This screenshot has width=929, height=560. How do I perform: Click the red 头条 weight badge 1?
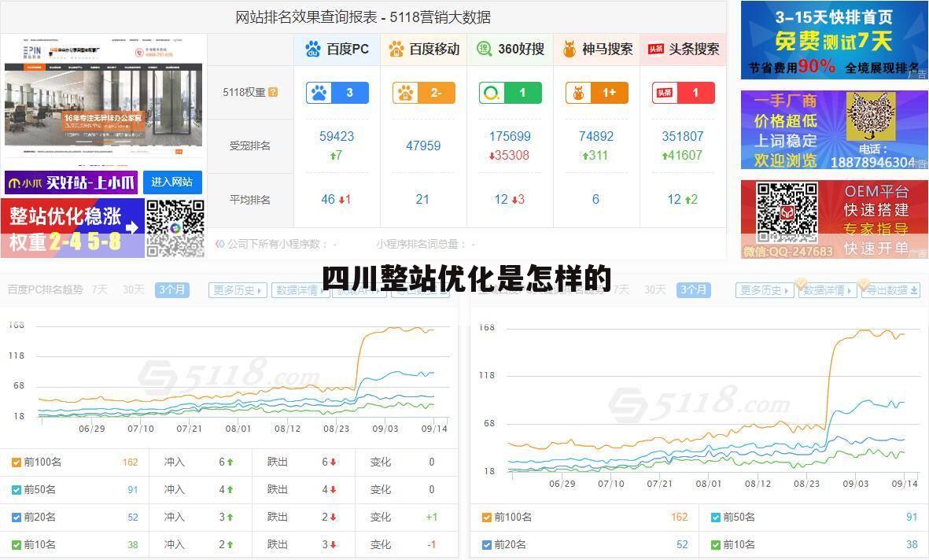coord(683,93)
